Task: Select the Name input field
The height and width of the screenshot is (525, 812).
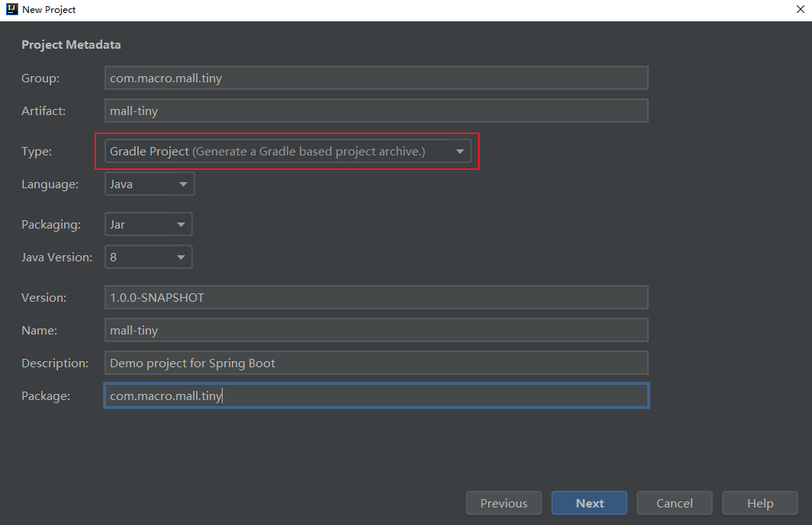Action: pos(376,331)
